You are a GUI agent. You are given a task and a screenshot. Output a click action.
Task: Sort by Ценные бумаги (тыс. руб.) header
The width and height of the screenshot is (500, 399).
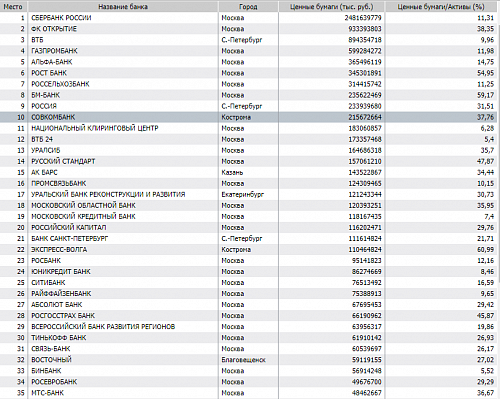point(332,6)
